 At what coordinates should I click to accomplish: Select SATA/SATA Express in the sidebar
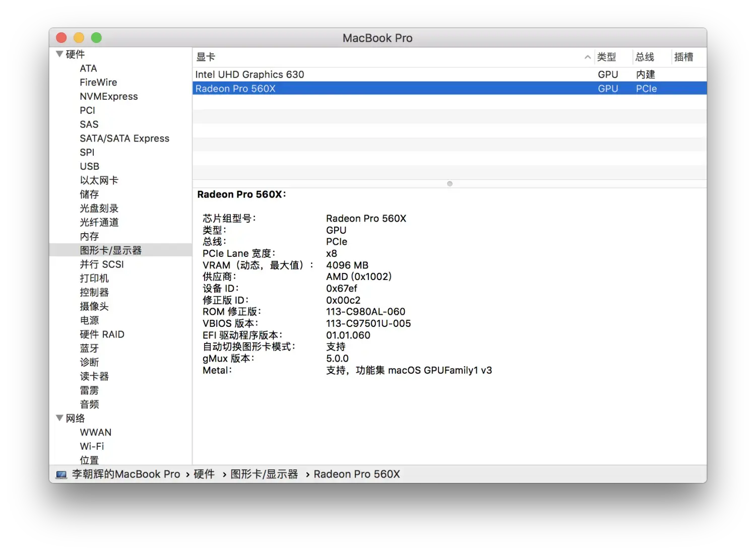point(124,138)
